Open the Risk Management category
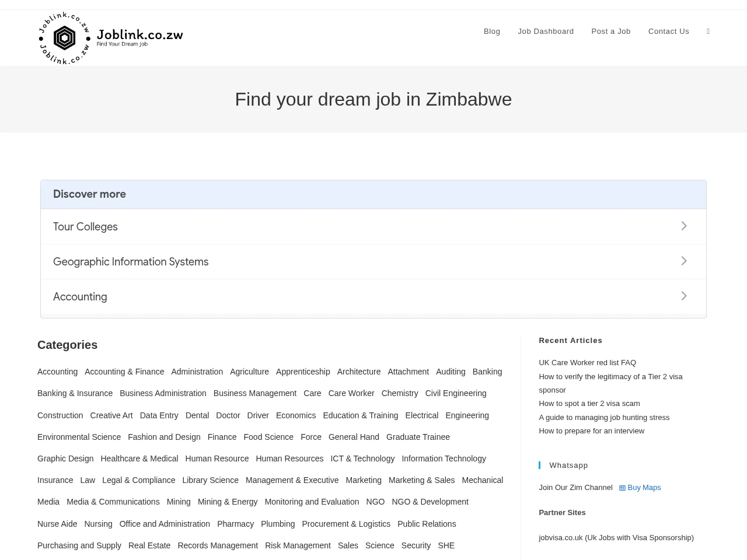747x560 pixels. pos(298,545)
